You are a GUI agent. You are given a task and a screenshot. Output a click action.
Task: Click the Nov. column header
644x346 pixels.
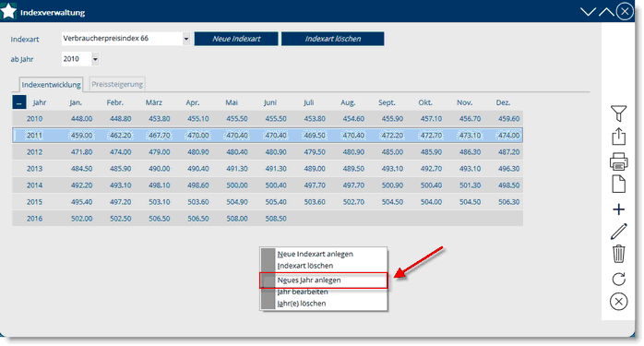coord(464,102)
